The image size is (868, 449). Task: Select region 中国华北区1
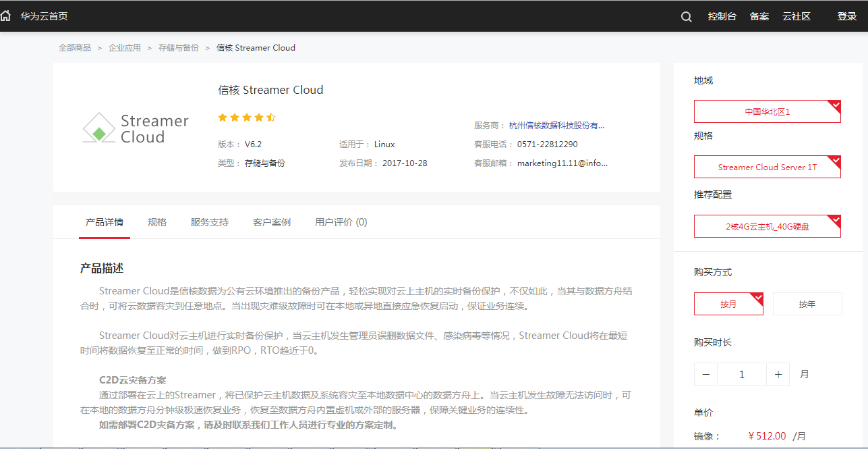pyautogui.click(x=768, y=111)
